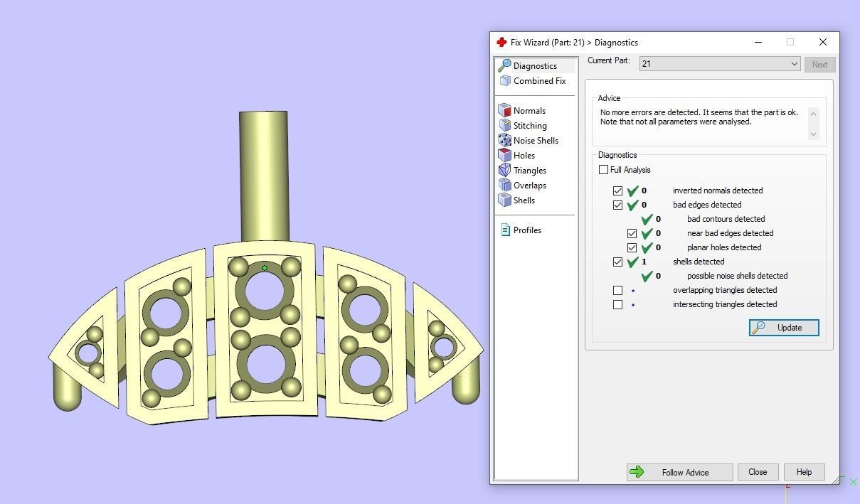Open the Holes fixing page
860x504 pixels.
(x=524, y=156)
